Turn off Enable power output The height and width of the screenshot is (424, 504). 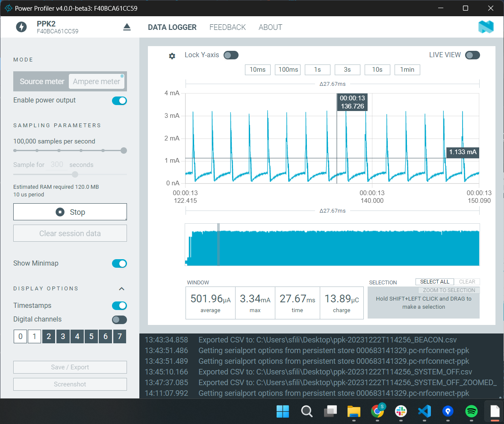[119, 101]
